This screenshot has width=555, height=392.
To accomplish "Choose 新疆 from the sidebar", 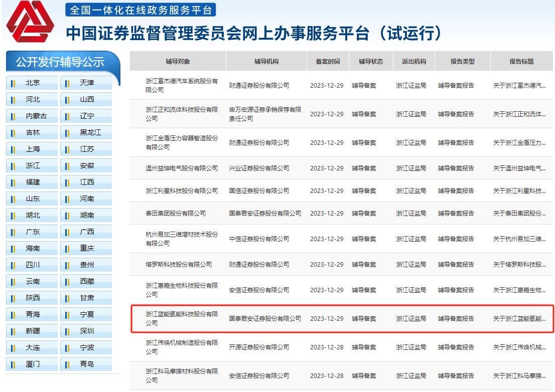I will click(x=32, y=331).
